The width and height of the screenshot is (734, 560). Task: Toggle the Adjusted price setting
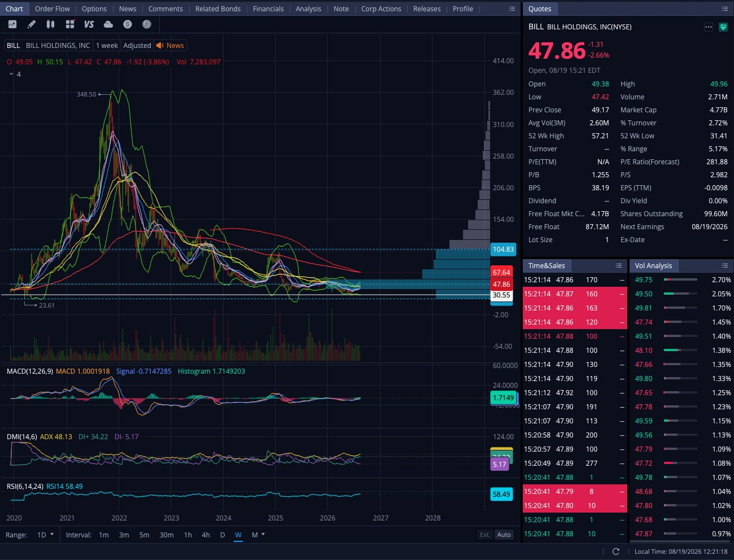click(137, 46)
